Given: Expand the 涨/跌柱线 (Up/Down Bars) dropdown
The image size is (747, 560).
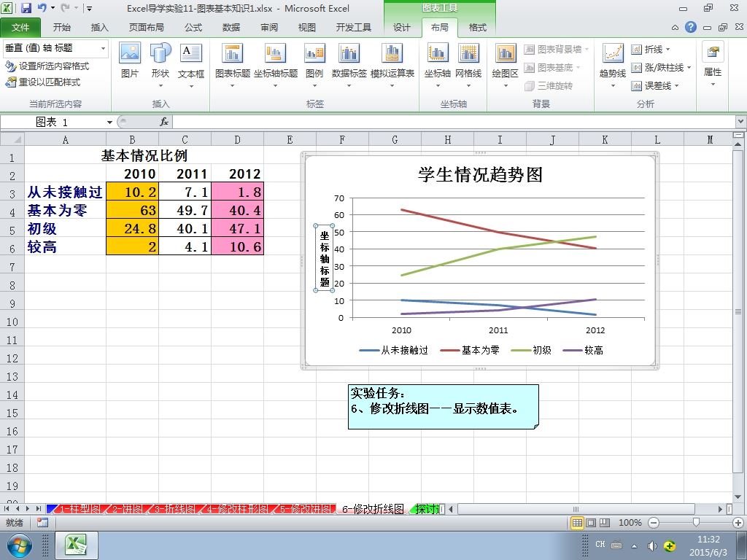Looking at the screenshot, I should pyautogui.click(x=661, y=68).
